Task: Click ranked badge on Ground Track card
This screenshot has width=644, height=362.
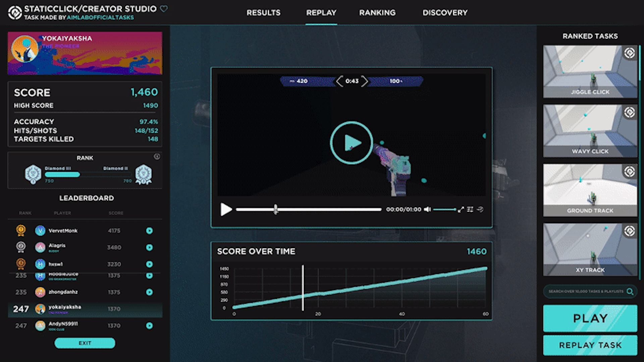Action: (630, 172)
